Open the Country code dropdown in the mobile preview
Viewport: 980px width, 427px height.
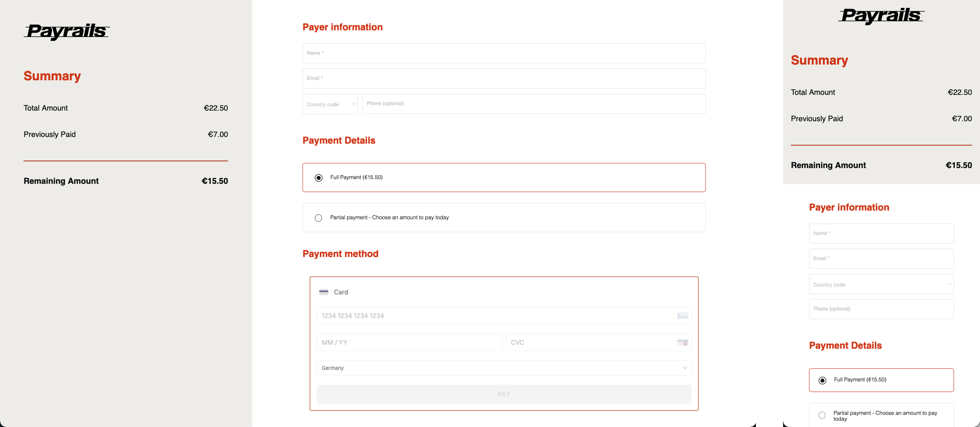pyautogui.click(x=881, y=284)
